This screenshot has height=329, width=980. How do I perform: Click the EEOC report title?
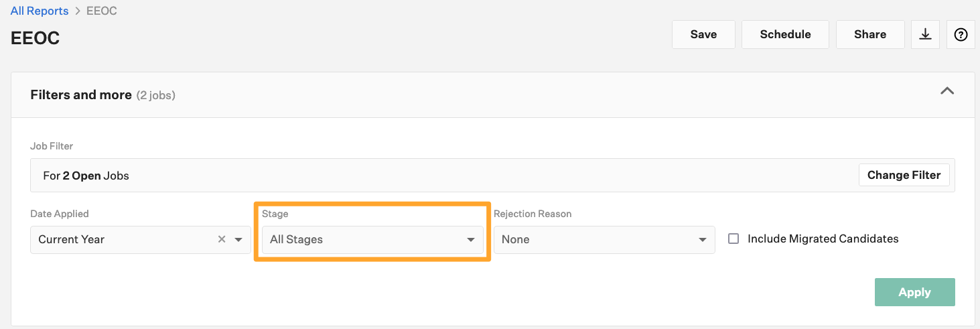coord(36,38)
